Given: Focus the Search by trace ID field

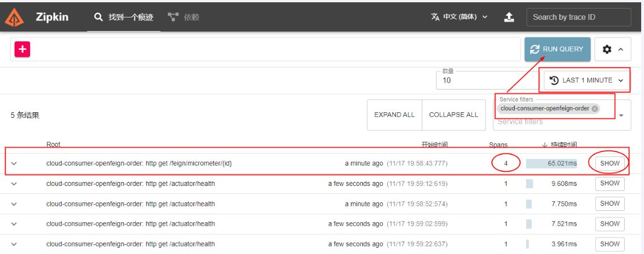Looking at the screenshot, I should pyautogui.click(x=579, y=17).
